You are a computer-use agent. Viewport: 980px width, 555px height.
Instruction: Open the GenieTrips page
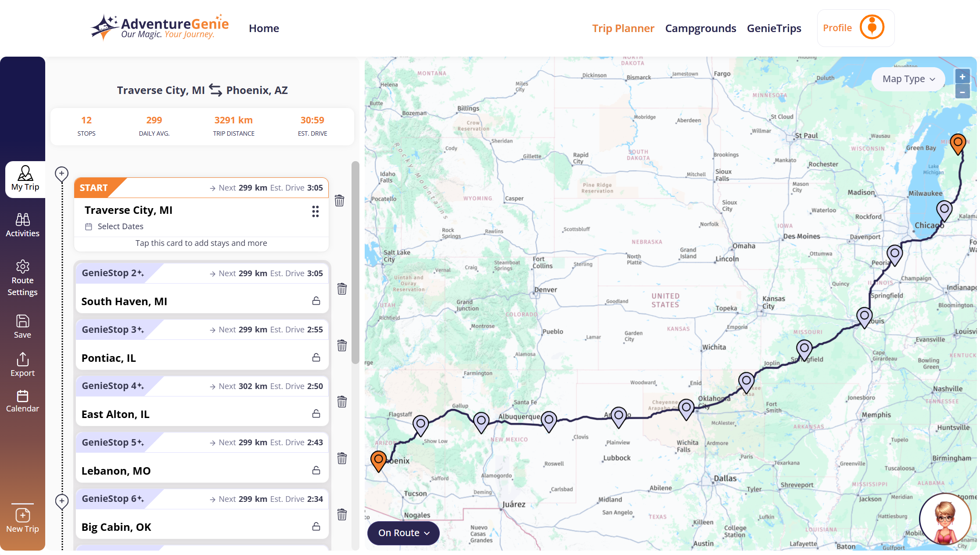(774, 28)
